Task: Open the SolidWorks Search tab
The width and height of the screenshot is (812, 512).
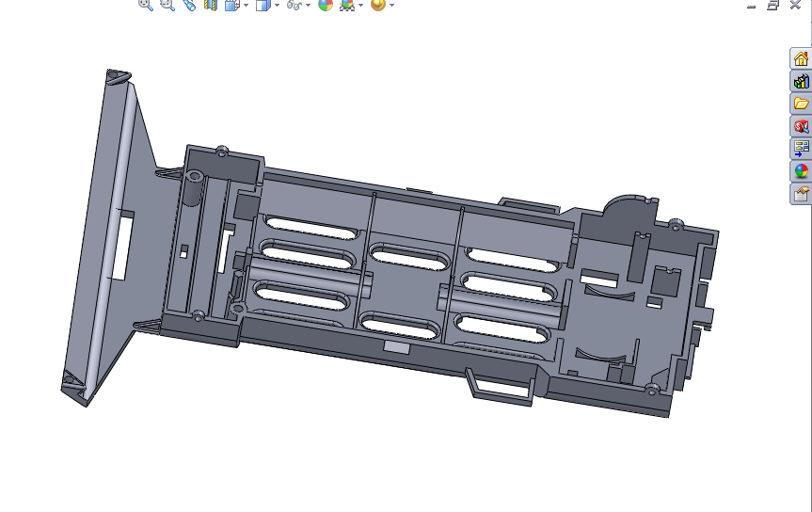Action: [801, 126]
